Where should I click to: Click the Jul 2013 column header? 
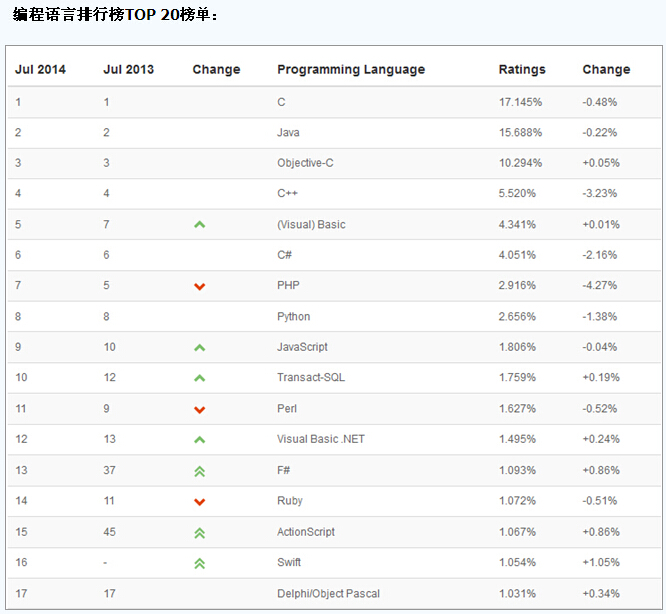(128, 69)
